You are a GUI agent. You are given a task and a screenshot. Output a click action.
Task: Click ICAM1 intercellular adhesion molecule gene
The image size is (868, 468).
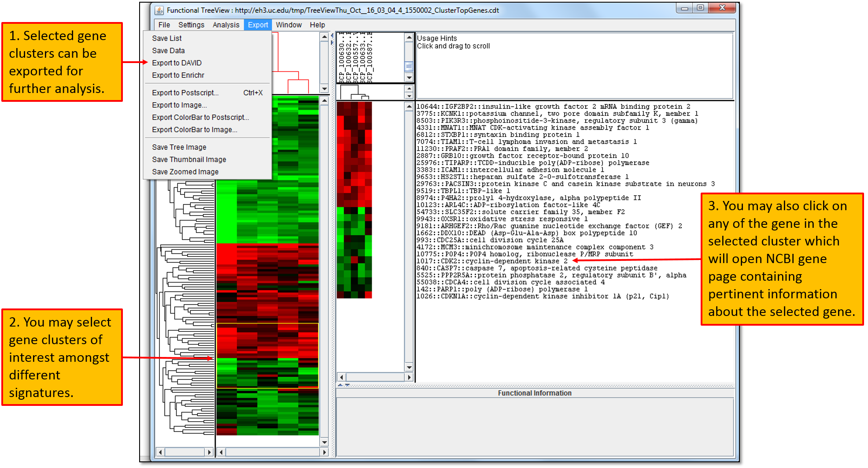[510, 170]
